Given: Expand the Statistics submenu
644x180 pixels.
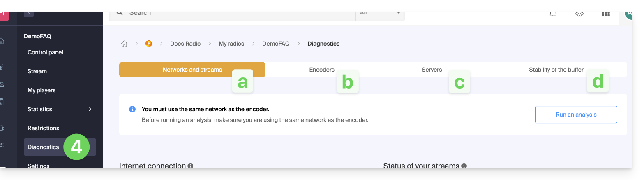Looking at the screenshot, I should [x=90, y=109].
